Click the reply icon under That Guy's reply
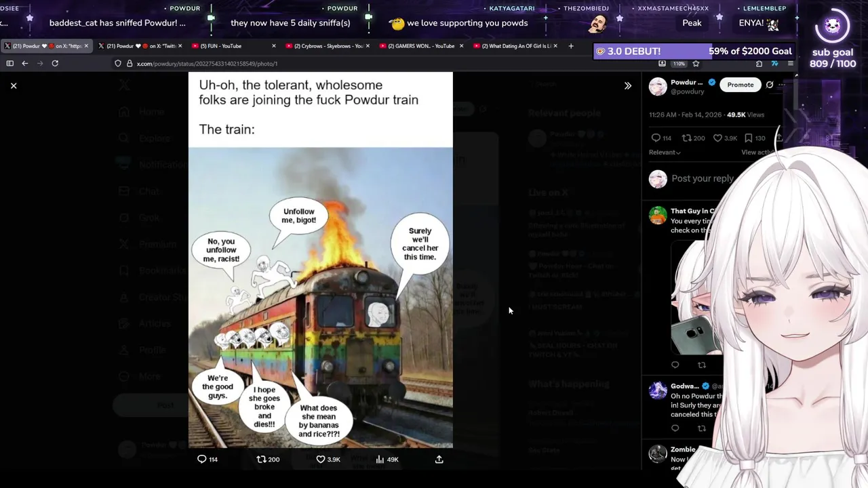This screenshot has width=868, height=488. [x=675, y=365]
